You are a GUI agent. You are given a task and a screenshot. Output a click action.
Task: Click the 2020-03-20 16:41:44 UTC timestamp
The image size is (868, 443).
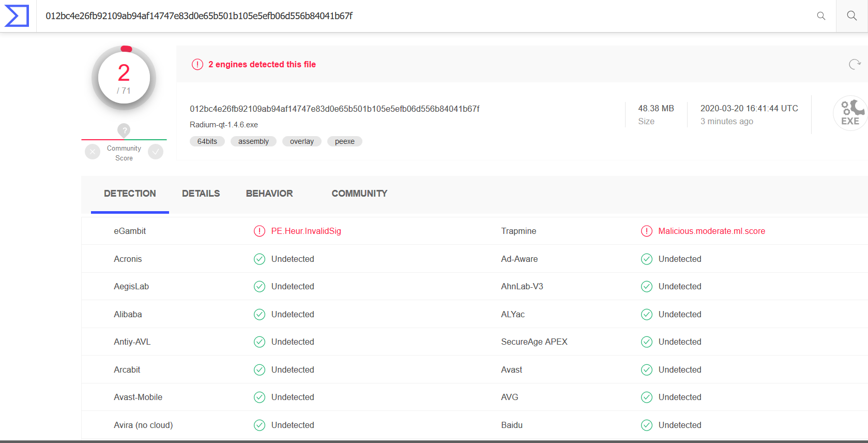[749, 109]
